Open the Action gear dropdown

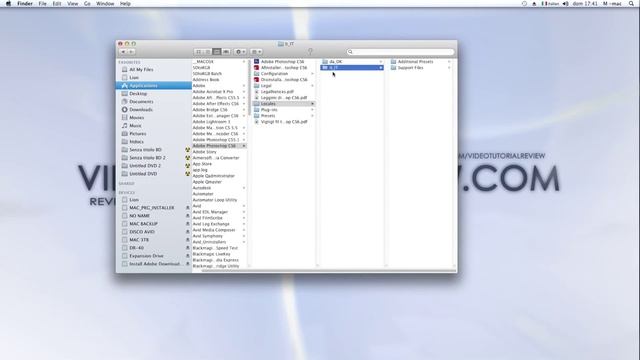tap(240, 52)
